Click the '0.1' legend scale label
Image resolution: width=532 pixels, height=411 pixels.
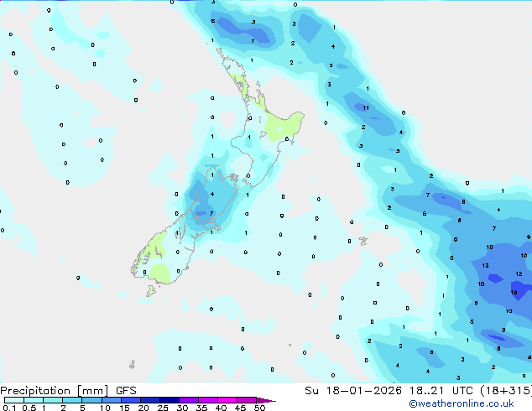pos(9,408)
